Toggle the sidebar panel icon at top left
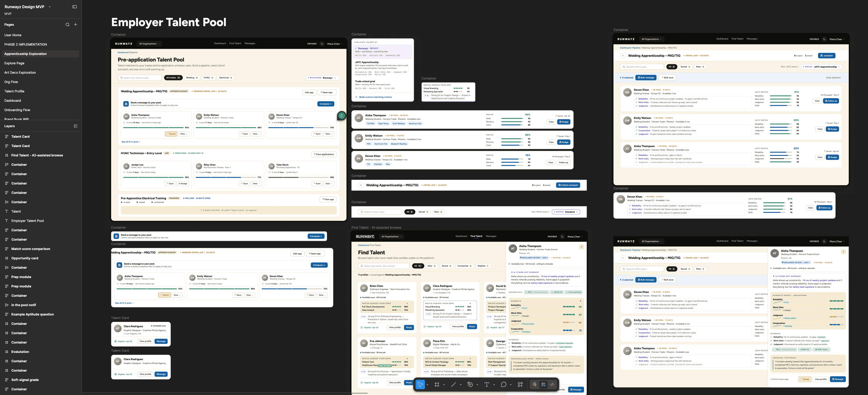The height and width of the screenshot is (395, 868). click(75, 7)
